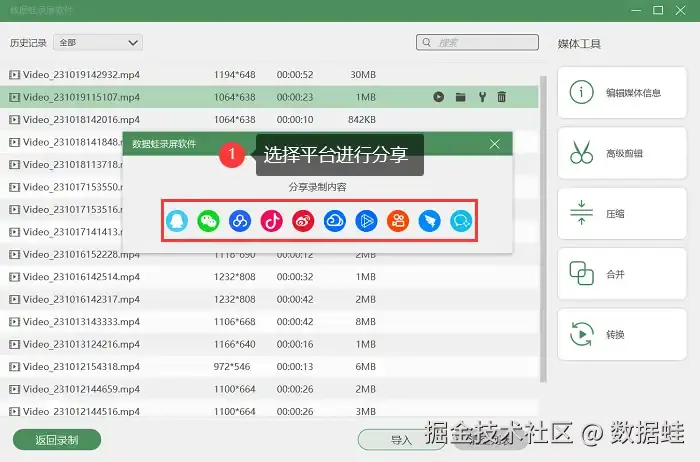Select Video_231018142016.mp4 in the list
This screenshot has width=700, height=462.
[269, 120]
